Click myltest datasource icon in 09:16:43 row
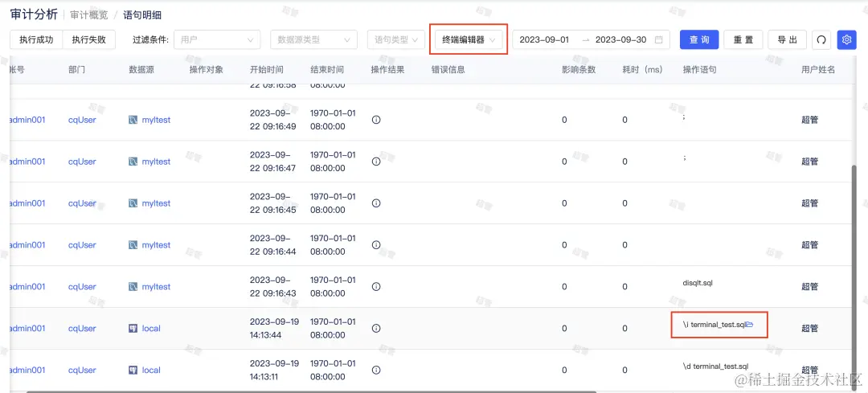This screenshot has height=393, width=868. [133, 287]
